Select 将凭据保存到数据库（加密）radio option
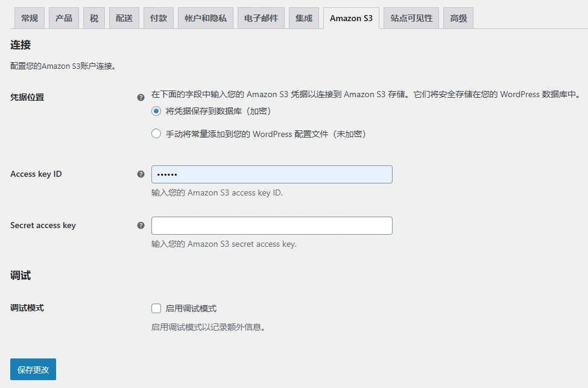588x388 pixels. [156, 112]
